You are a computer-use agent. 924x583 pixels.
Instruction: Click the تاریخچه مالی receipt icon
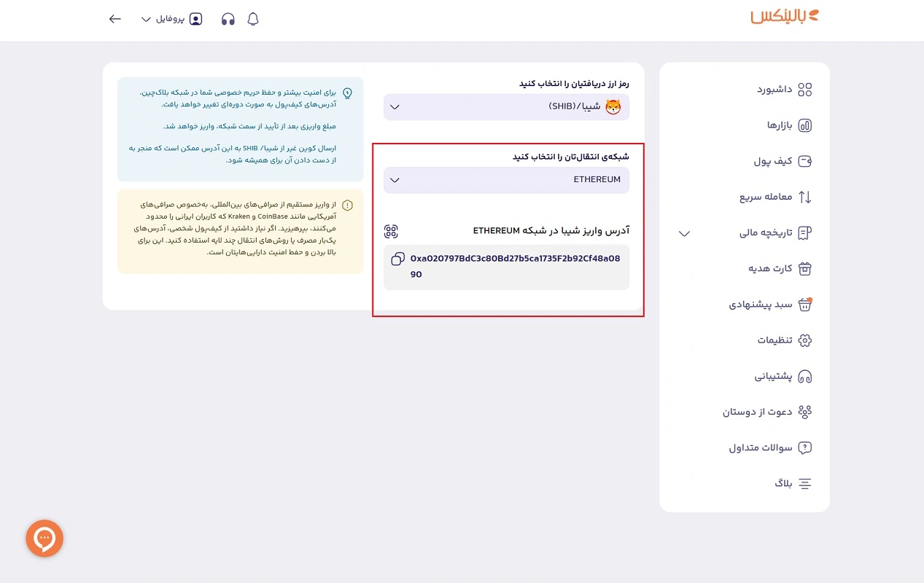click(x=804, y=233)
